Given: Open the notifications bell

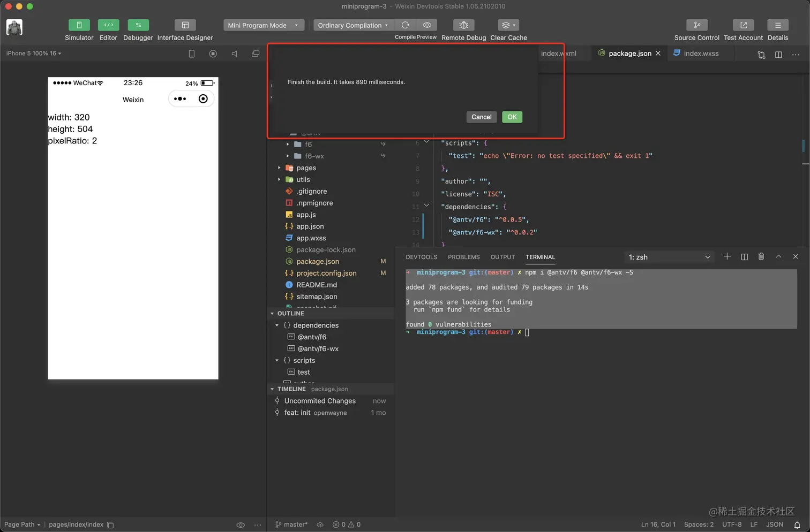Looking at the screenshot, I should pyautogui.click(x=797, y=525).
